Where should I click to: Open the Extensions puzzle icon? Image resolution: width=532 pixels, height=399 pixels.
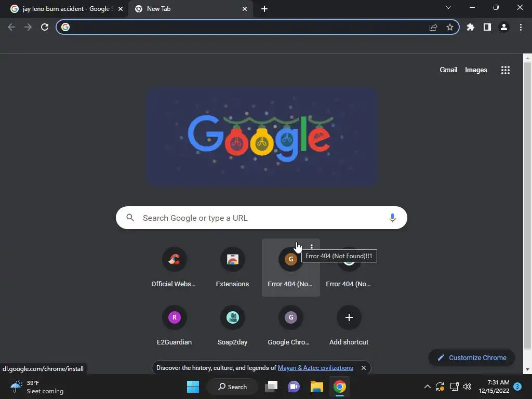[470, 27]
